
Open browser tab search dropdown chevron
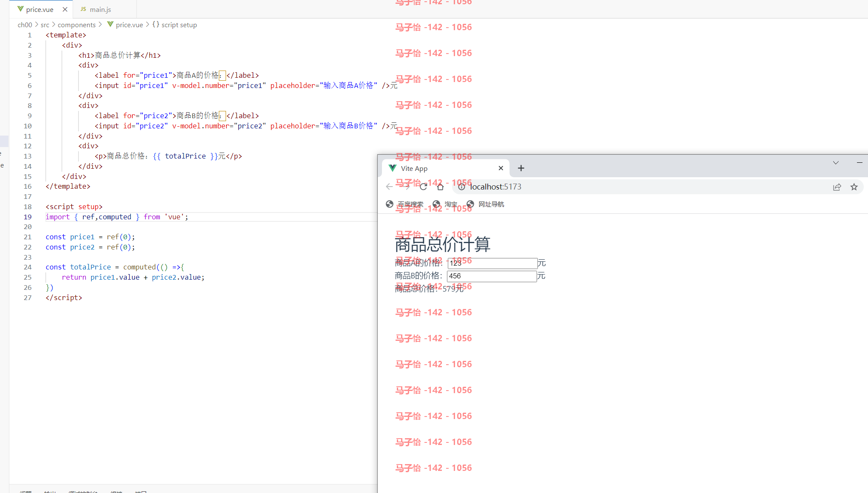(x=836, y=163)
